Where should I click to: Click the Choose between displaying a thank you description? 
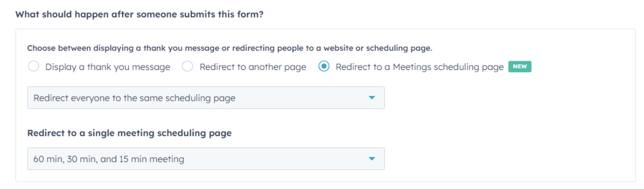[x=230, y=48]
